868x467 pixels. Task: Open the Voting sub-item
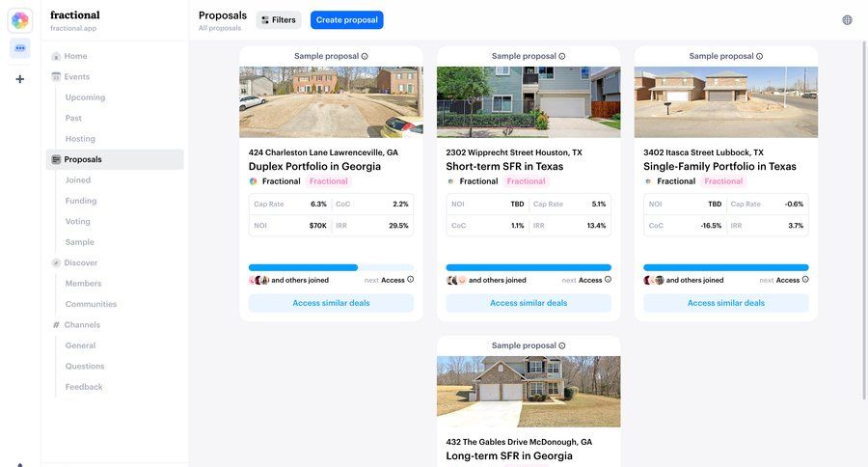77,222
